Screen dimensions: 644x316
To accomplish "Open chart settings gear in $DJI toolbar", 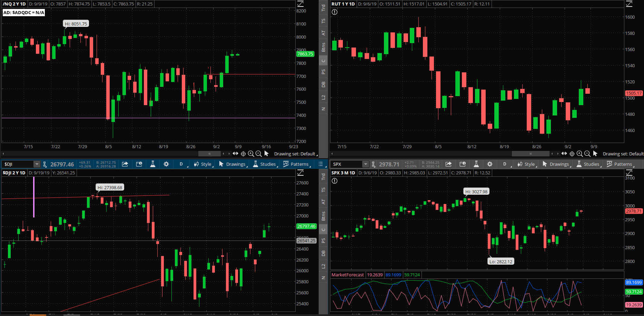I will tap(166, 164).
